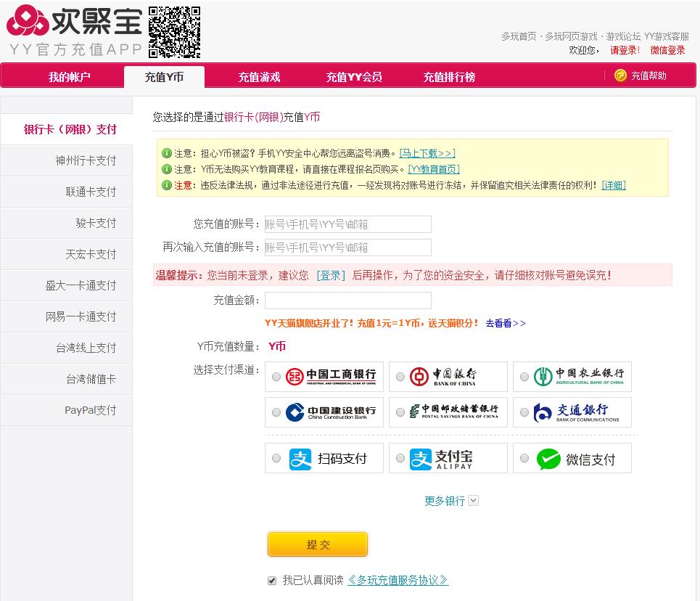Select 网易一卡通支付 in the sidebar
This screenshot has width=700, height=601.
pos(67,316)
